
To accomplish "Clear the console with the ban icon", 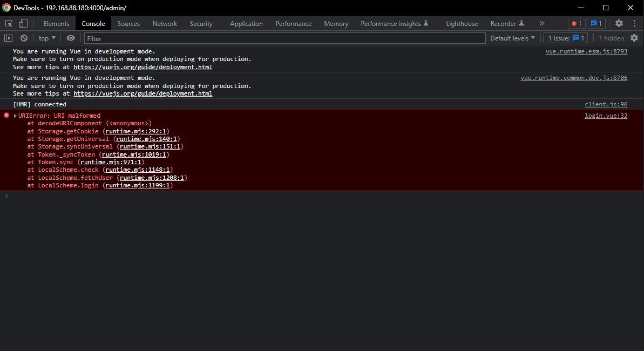I will [x=24, y=38].
